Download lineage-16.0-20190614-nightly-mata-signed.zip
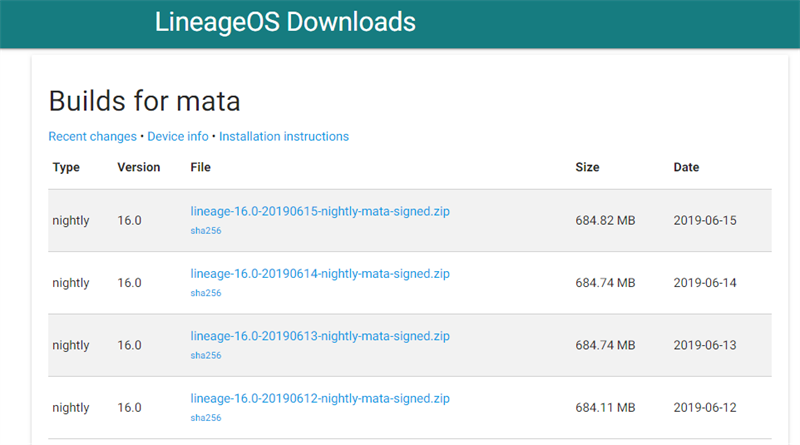800x445 pixels. click(x=320, y=274)
